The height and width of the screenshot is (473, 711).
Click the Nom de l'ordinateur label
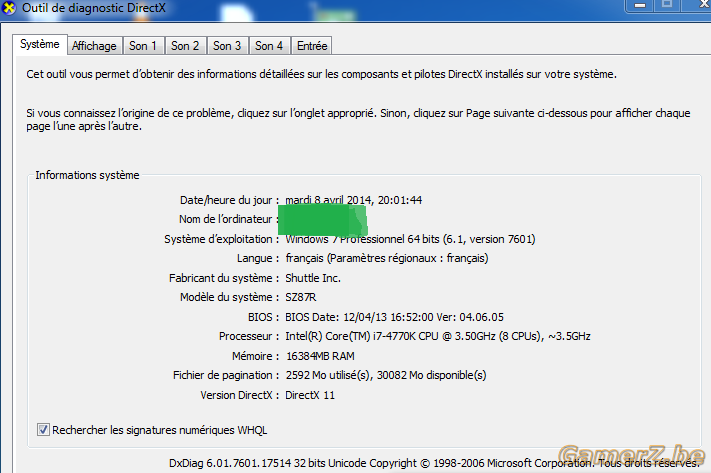[x=228, y=219]
